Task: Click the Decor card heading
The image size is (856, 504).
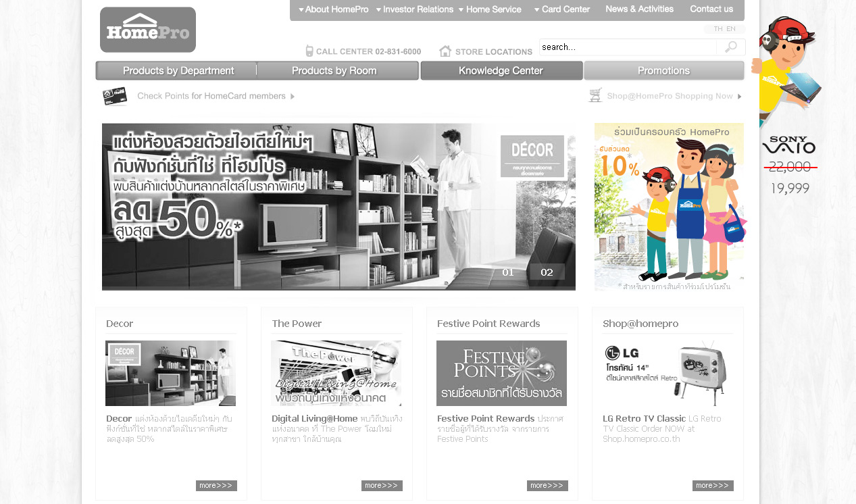Action: tap(120, 324)
